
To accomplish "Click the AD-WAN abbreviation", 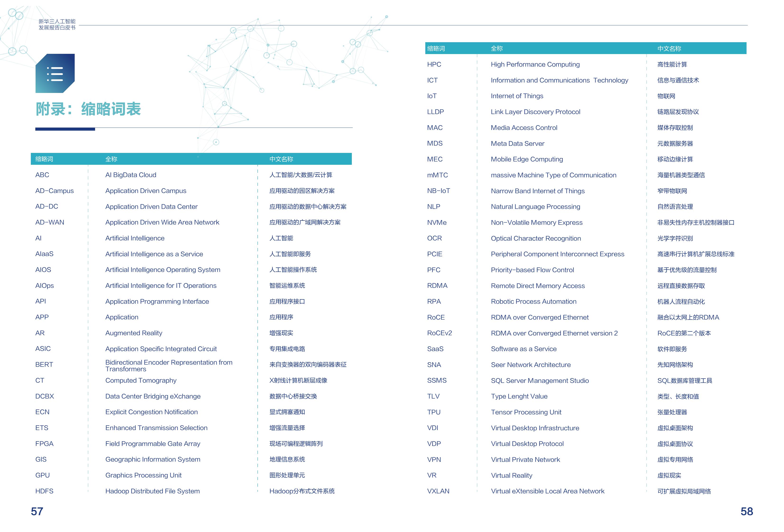I will (50, 222).
